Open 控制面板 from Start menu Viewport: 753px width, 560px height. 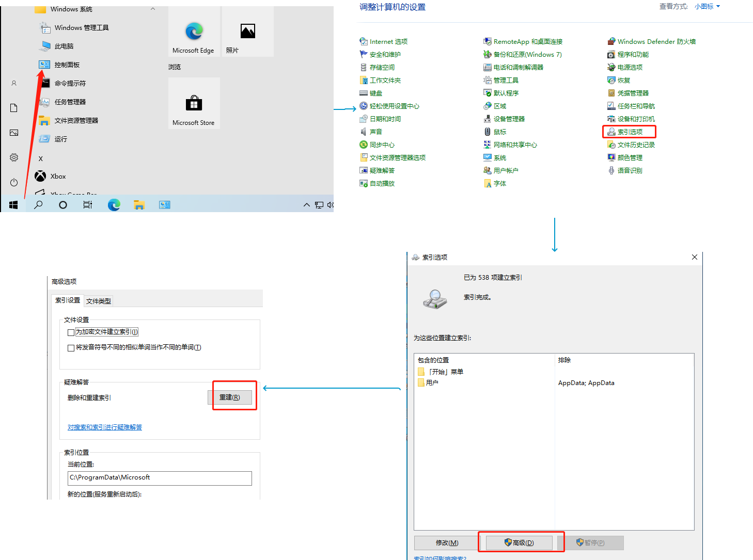(67, 64)
